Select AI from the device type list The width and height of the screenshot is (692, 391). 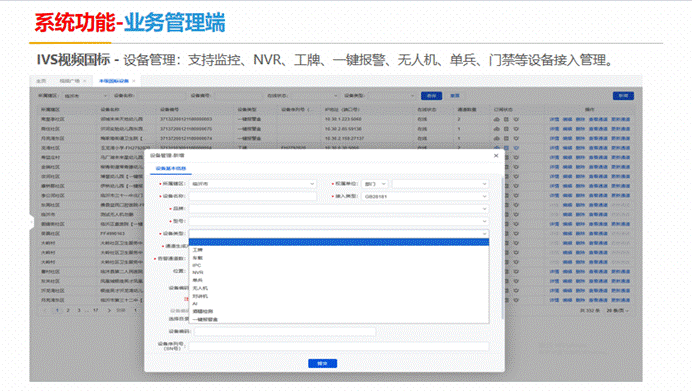pos(338,304)
